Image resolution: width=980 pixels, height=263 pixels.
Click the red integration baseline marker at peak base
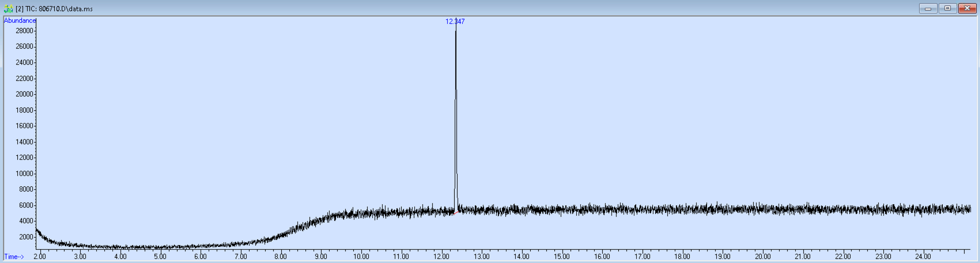456,213
